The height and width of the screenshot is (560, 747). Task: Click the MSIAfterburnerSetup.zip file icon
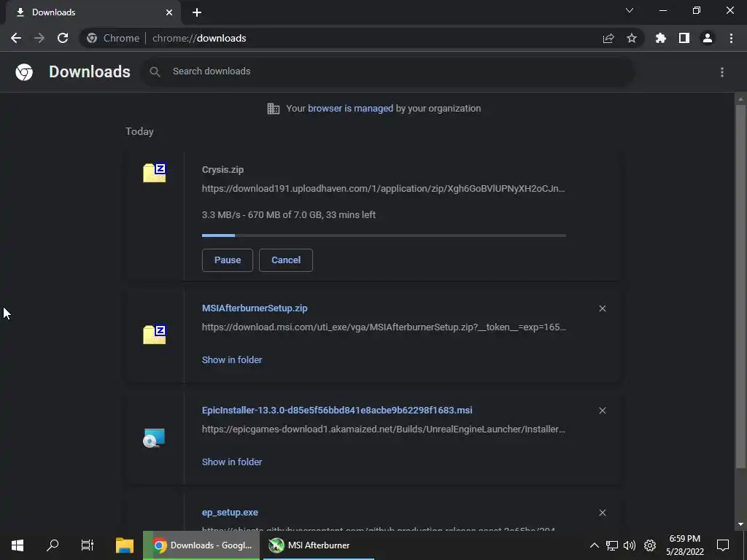point(155,334)
